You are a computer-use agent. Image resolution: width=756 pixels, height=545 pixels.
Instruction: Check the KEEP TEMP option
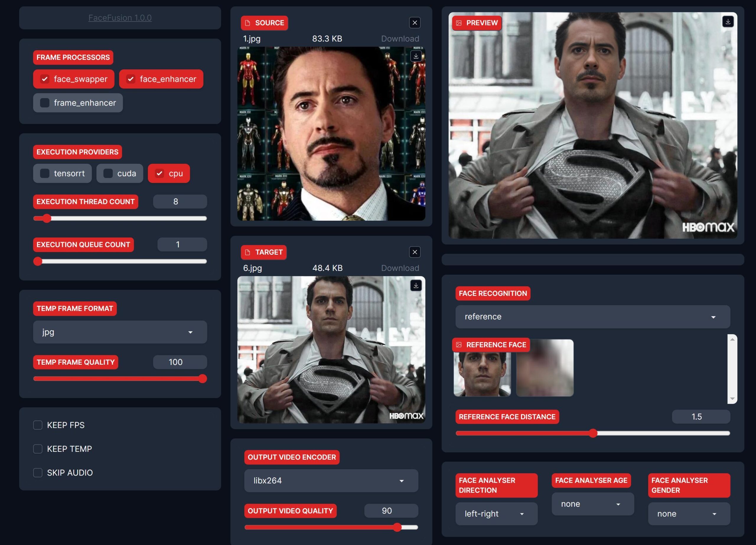(38, 449)
